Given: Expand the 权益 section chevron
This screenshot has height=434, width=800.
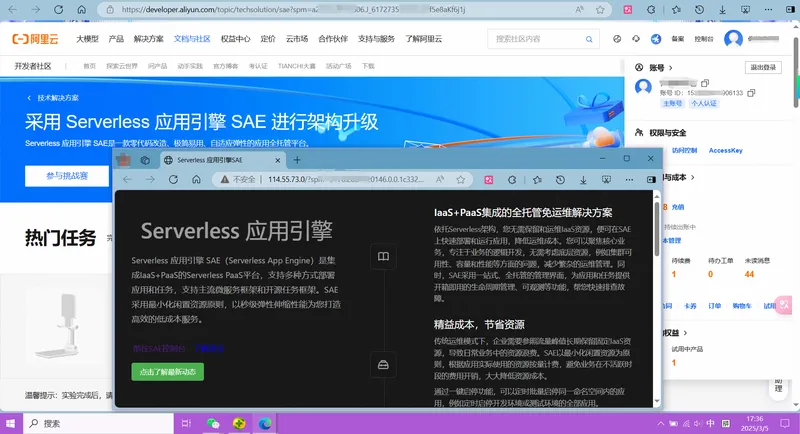Looking at the screenshot, I should 685,333.
